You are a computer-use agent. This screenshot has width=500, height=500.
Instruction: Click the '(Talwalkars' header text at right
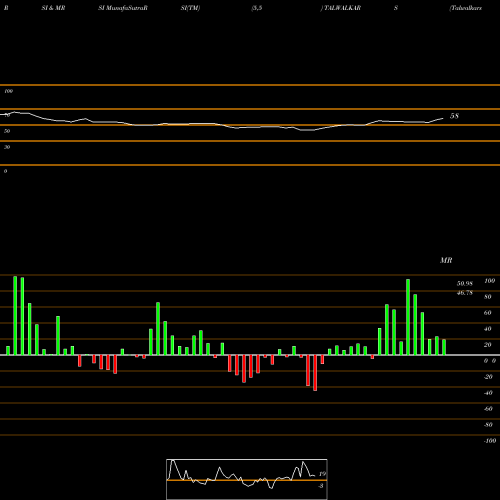point(465,8)
